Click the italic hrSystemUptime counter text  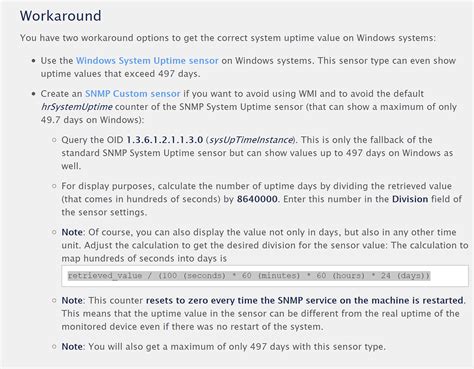(x=77, y=107)
